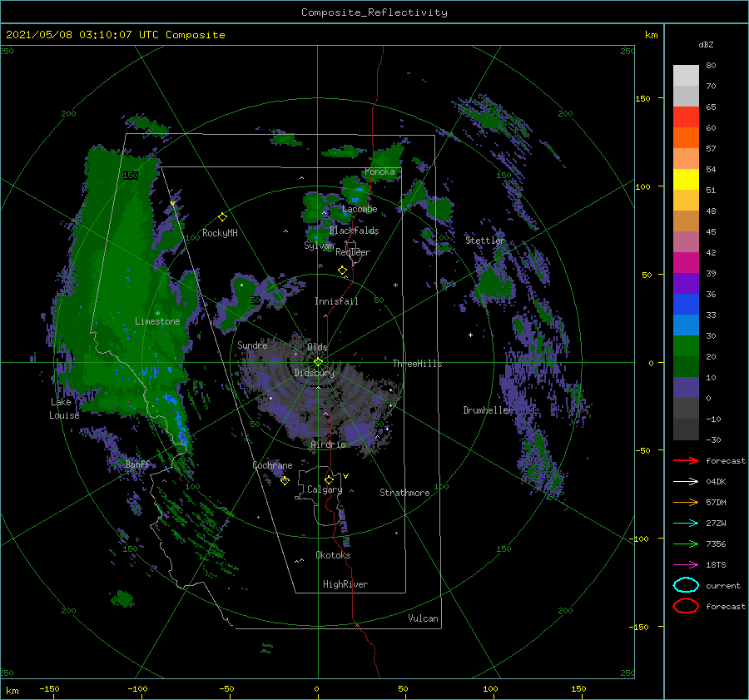Click the asterisk marker above Limestone
This screenshot has height=700, width=749.
point(157,314)
